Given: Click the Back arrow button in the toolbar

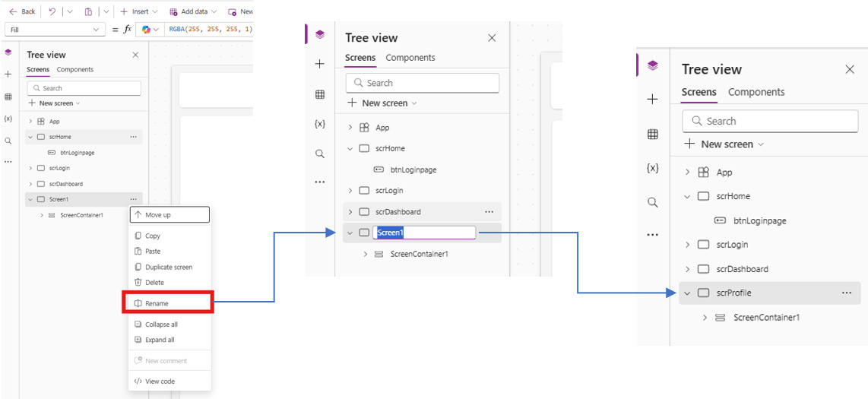Looking at the screenshot, I should (21, 11).
